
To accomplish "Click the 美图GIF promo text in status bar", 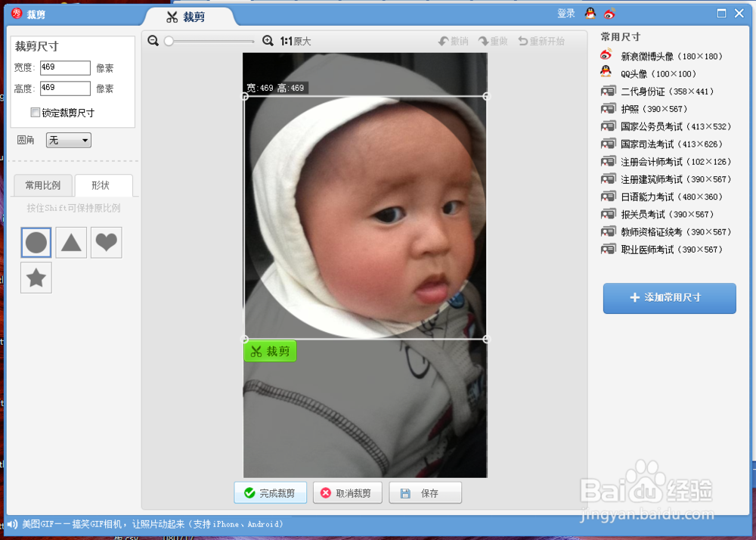I will [153, 524].
